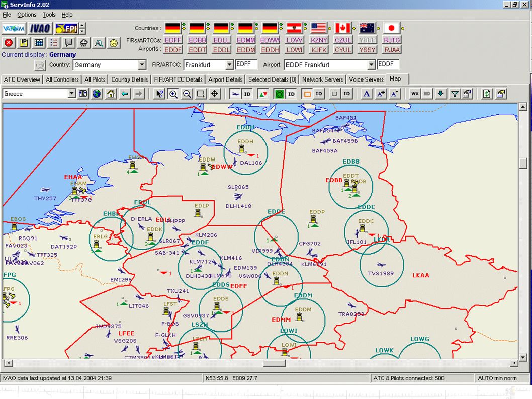Go back with the left arrow icon
The width and height of the screenshot is (532, 399).
click(125, 94)
